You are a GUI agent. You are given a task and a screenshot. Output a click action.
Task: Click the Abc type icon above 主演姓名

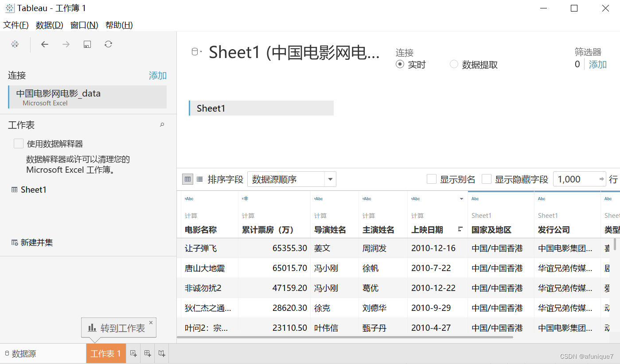click(x=367, y=199)
